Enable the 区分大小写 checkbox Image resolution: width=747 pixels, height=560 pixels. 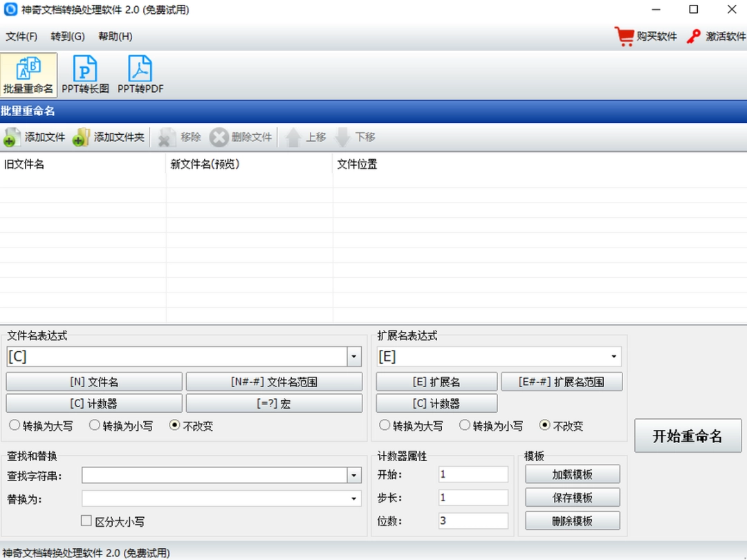[86, 521]
